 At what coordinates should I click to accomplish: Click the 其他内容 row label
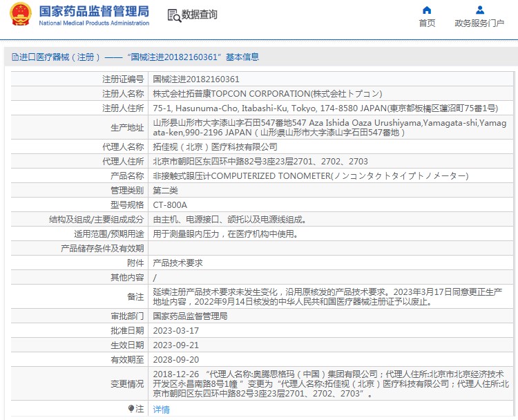tap(127, 277)
